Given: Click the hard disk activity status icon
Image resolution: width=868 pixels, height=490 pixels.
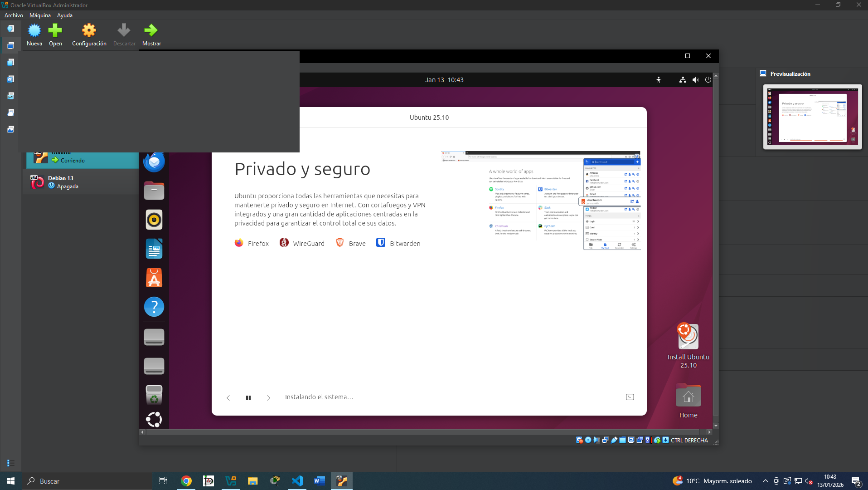Looking at the screenshot, I should [x=579, y=440].
